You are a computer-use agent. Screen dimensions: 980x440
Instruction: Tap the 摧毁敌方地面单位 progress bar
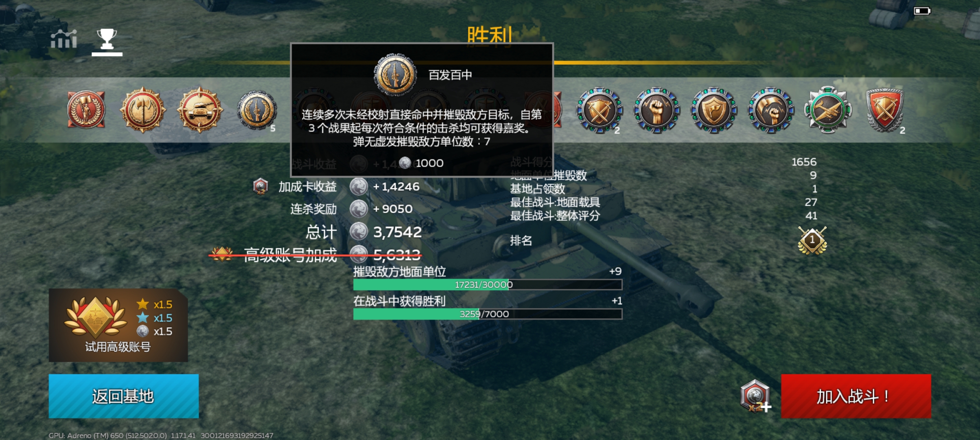[x=488, y=284]
